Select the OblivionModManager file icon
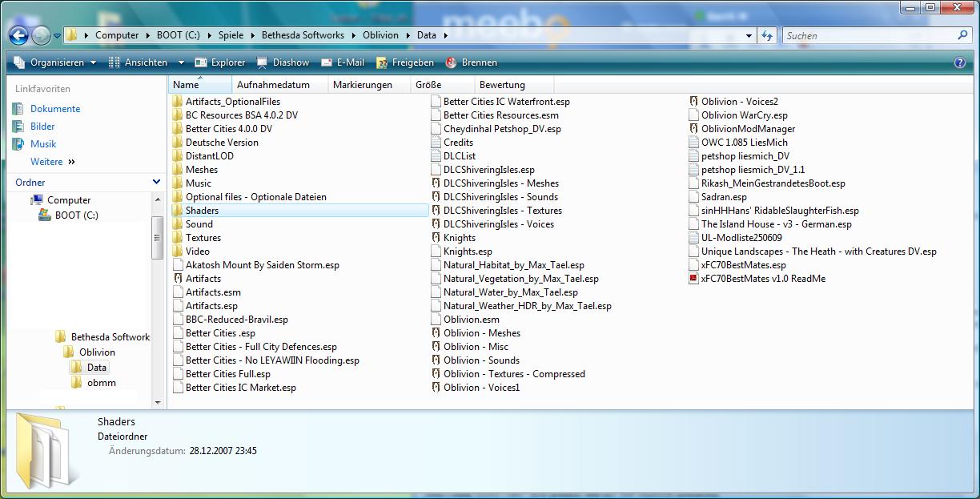The image size is (980, 499). click(693, 129)
